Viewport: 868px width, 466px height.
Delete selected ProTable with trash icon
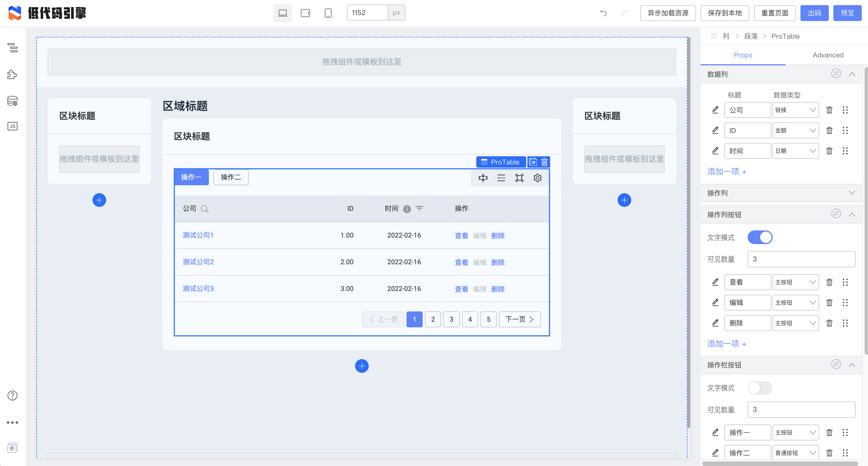coord(544,162)
